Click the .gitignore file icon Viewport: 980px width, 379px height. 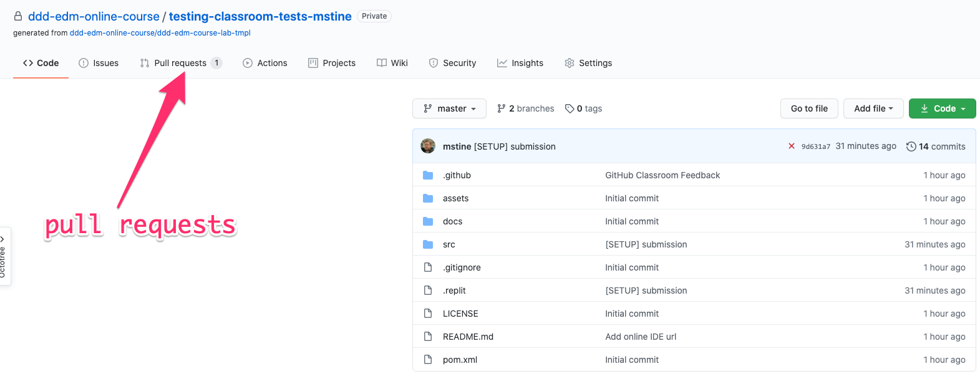pos(428,267)
